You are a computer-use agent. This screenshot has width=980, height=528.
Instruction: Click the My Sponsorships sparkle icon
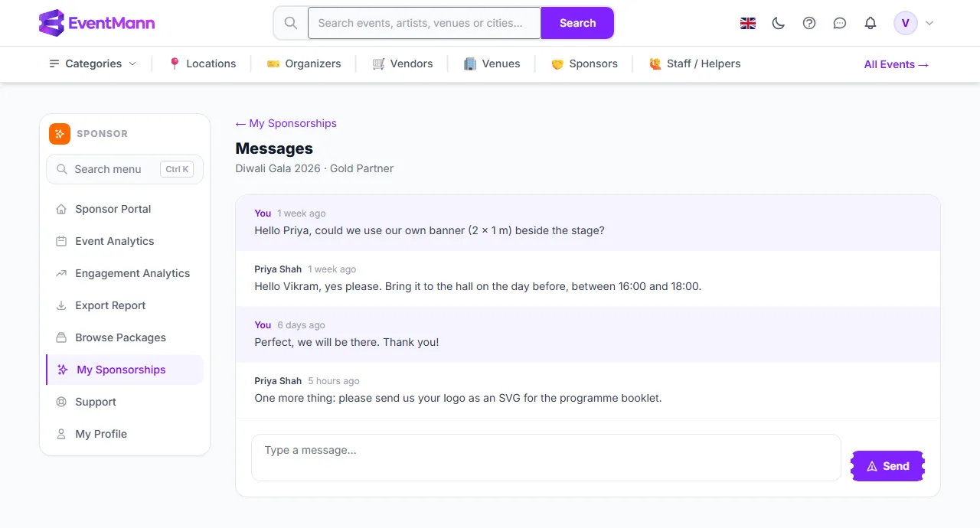pos(63,370)
